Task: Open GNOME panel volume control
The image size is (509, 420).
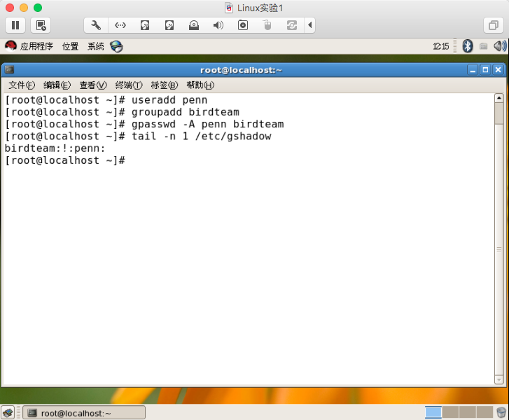Action: tap(500, 46)
